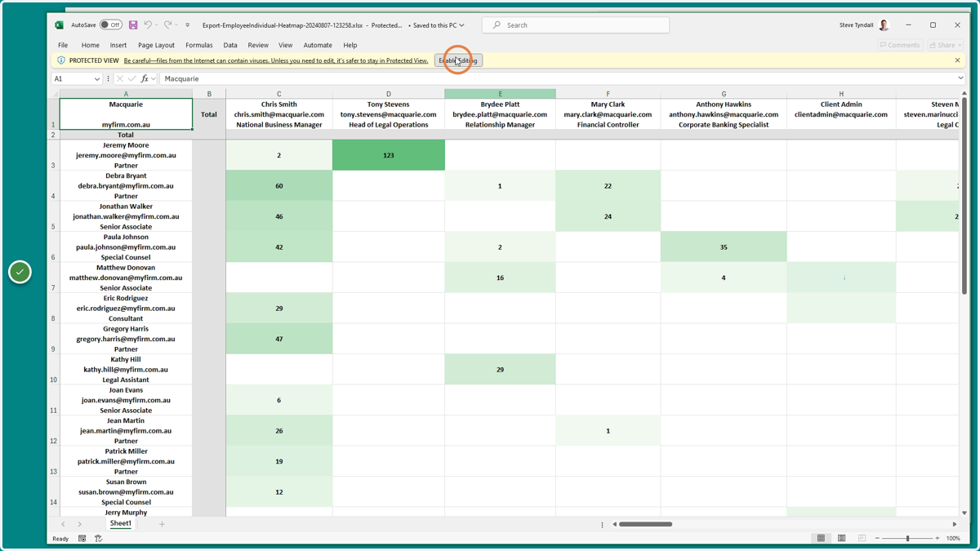Open the Name Box dropdown arrow

97,79
